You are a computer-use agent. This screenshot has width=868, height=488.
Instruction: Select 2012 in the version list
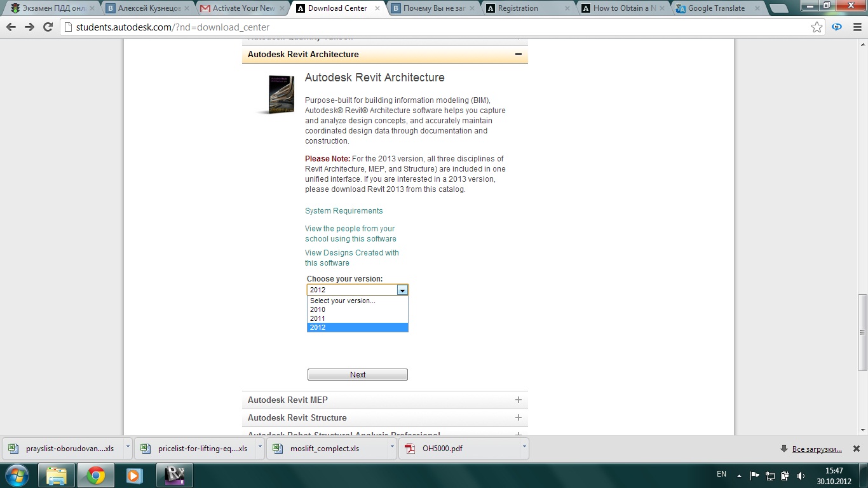358,328
